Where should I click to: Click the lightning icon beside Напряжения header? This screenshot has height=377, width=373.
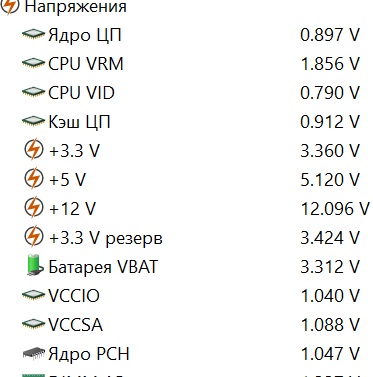point(9,6)
